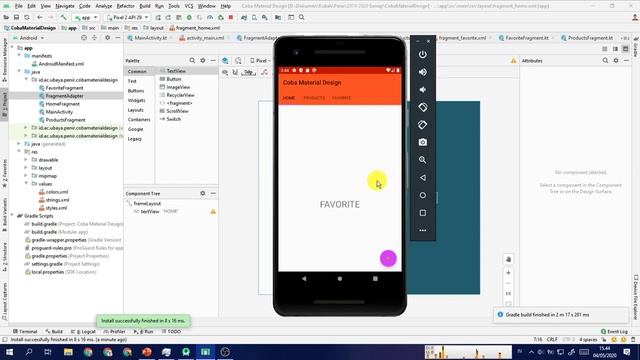
Task: Open AndroidManifest.xml file
Action: pos(61,64)
